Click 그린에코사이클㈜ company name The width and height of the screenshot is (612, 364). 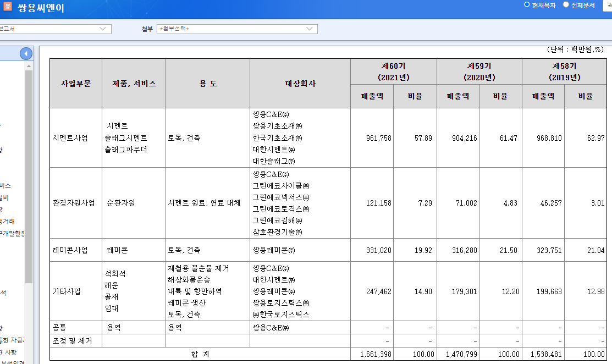[x=281, y=186]
